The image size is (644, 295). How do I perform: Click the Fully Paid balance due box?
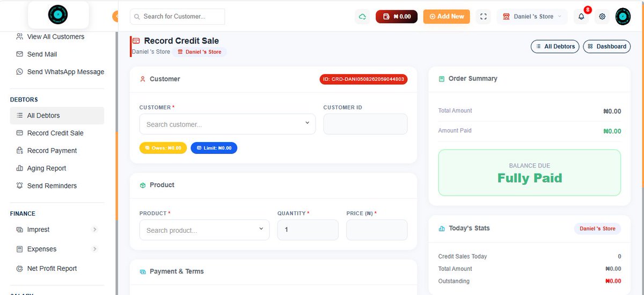(530, 173)
